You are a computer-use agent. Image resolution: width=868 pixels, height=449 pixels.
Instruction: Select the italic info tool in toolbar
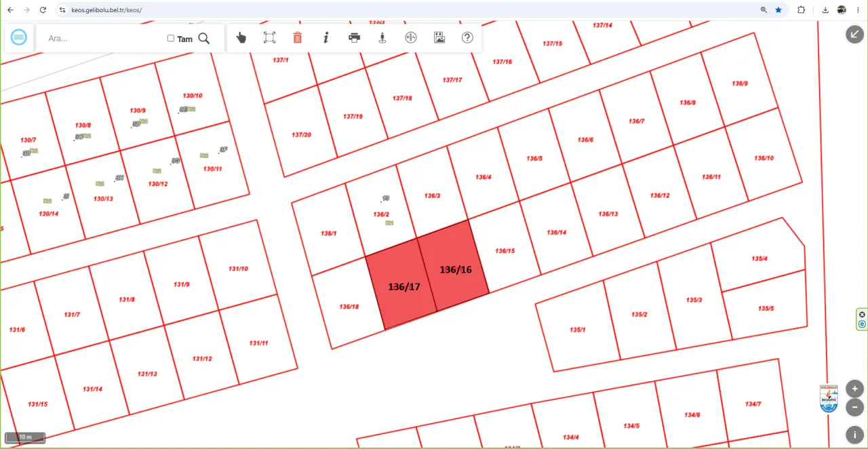click(325, 38)
